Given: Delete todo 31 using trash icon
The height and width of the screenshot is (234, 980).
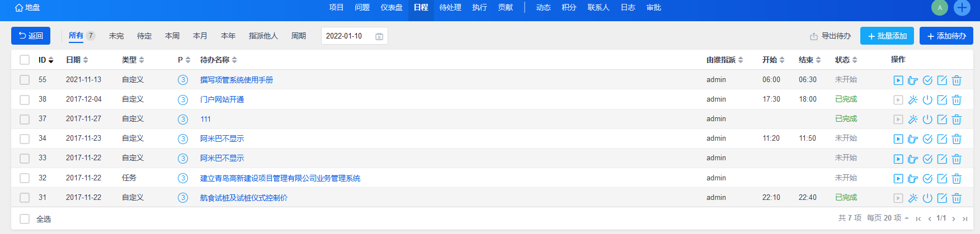Looking at the screenshot, I should [957, 198].
